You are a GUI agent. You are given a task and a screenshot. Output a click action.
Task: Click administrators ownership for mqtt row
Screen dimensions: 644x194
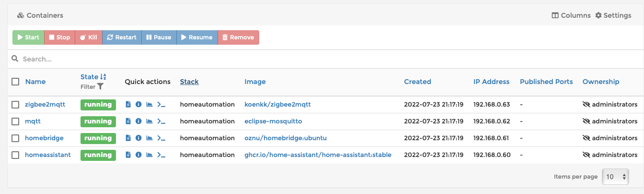click(x=610, y=121)
